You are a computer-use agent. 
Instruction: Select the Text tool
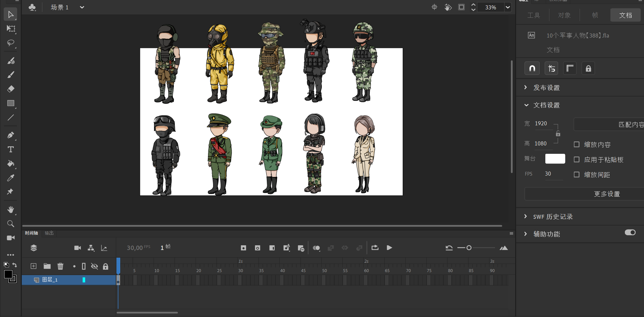click(x=11, y=149)
